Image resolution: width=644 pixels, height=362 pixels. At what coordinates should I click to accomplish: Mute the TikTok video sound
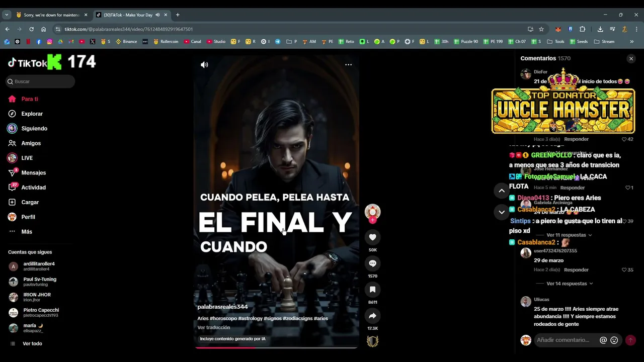coord(204,64)
